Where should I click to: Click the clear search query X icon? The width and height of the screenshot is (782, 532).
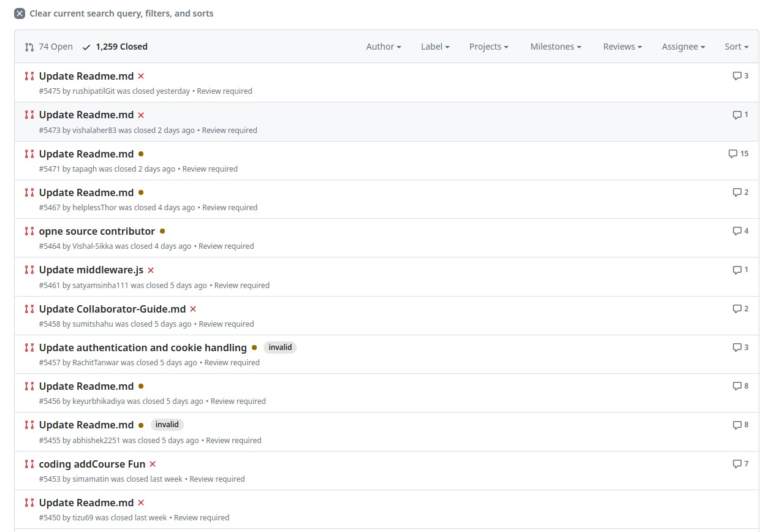pos(20,13)
